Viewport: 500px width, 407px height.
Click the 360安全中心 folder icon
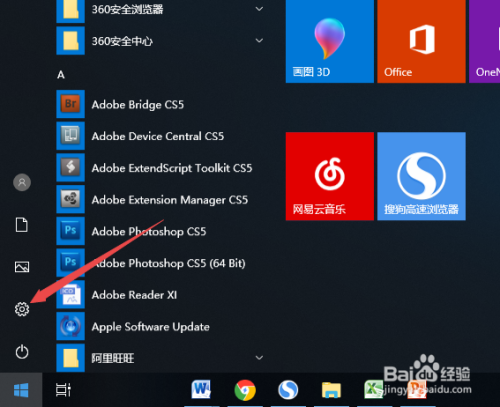[x=71, y=41]
